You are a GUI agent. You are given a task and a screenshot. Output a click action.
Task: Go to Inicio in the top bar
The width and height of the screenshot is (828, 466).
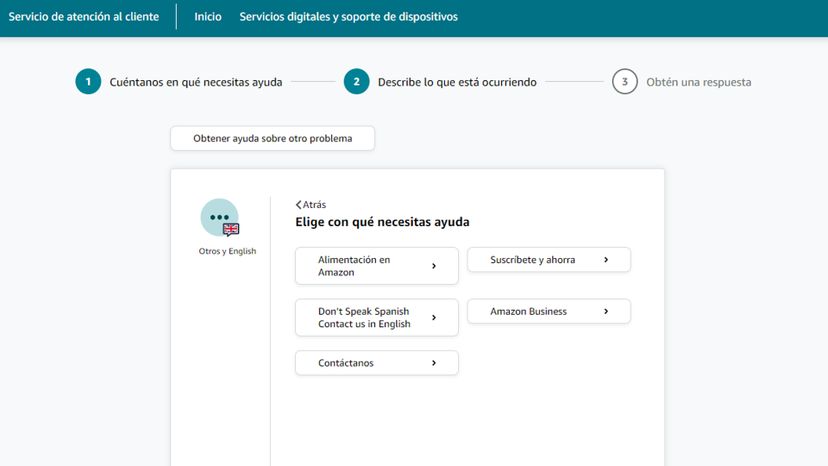pos(208,16)
